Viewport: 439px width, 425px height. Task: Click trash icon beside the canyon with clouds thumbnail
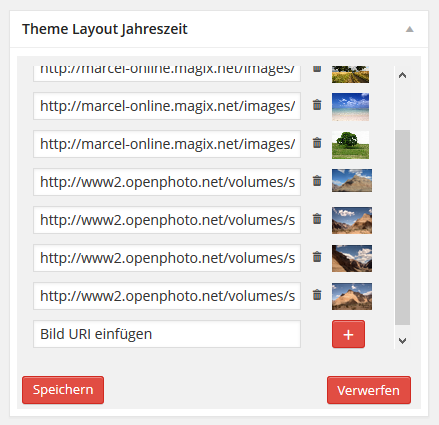coord(317,219)
